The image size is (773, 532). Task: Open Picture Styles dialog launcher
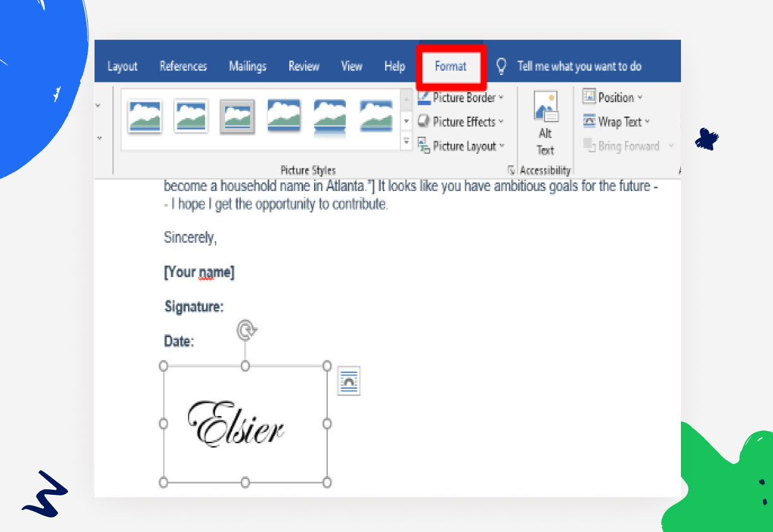pos(511,170)
